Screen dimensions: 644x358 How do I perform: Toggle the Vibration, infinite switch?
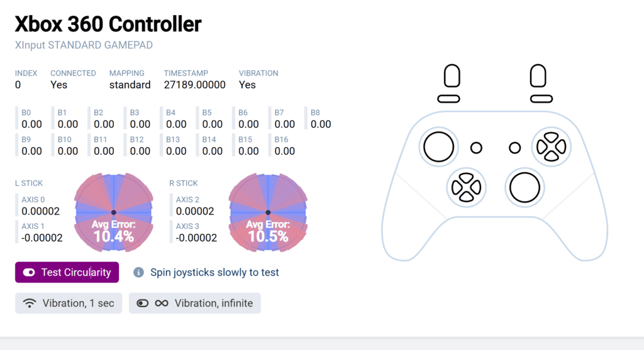tap(142, 303)
